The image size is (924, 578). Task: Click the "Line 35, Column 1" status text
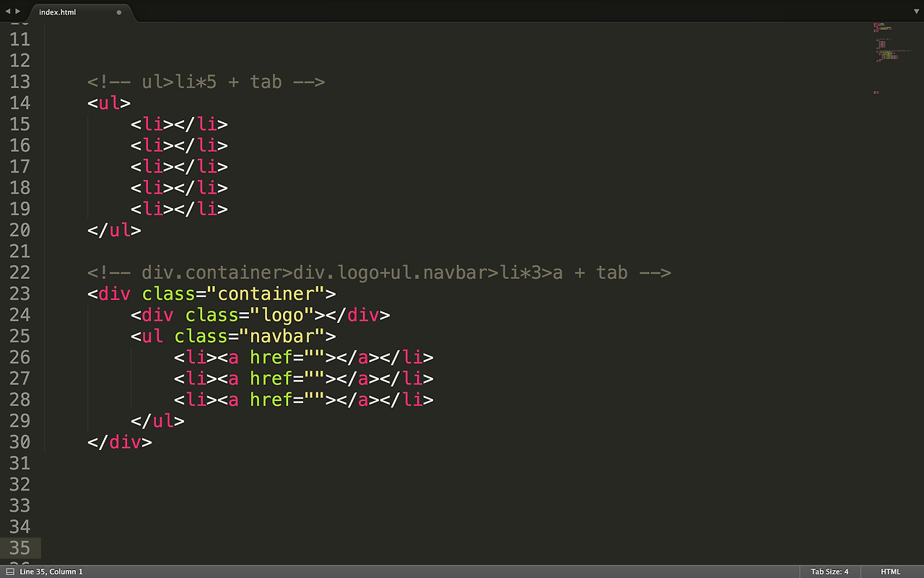tap(51, 571)
